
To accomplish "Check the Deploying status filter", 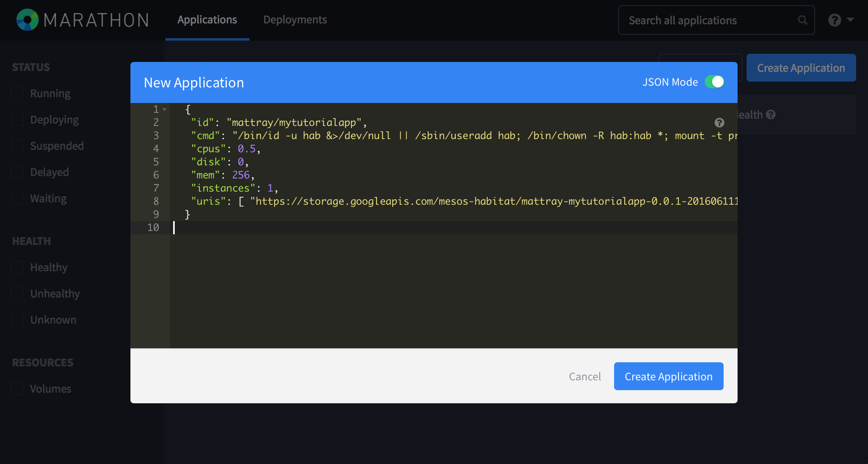I will click(17, 119).
